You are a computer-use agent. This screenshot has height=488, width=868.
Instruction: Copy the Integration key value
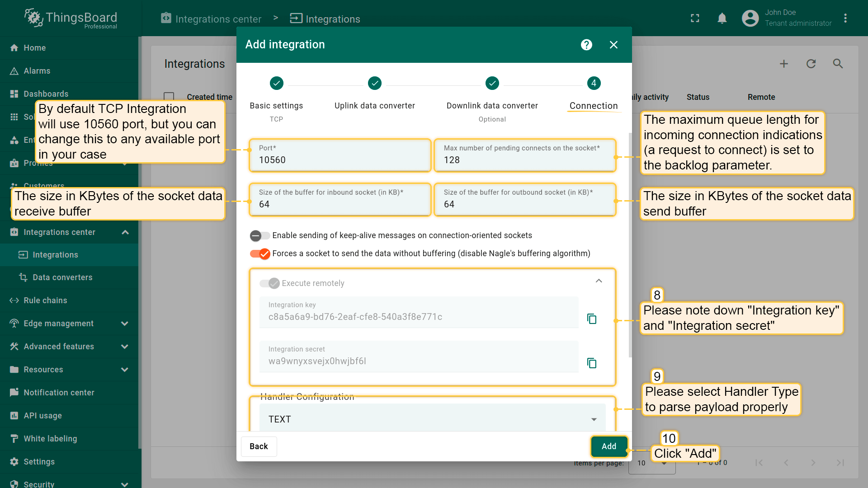[x=592, y=319]
